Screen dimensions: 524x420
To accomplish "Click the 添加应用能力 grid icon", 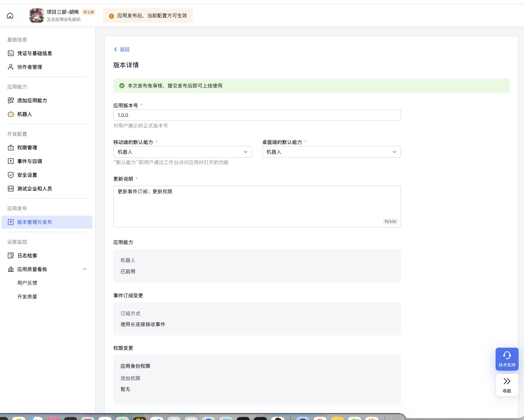I will 11,100.
